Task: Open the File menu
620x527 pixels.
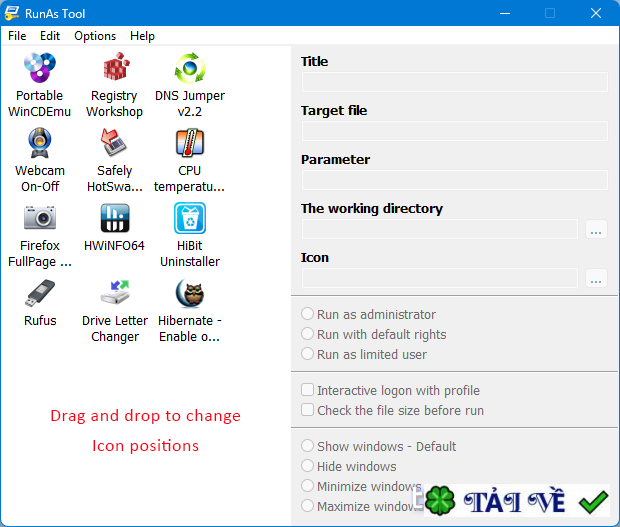Action: (x=17, y=36)
